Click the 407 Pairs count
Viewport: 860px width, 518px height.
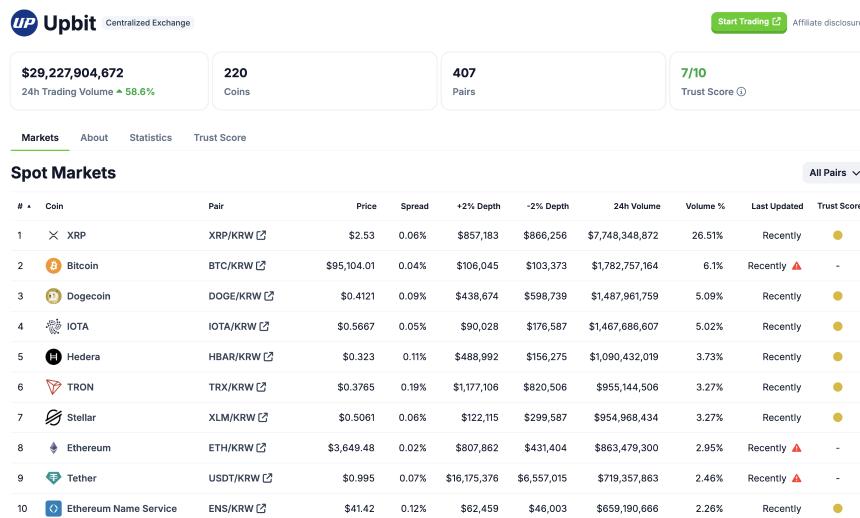(x=464, y=73)
